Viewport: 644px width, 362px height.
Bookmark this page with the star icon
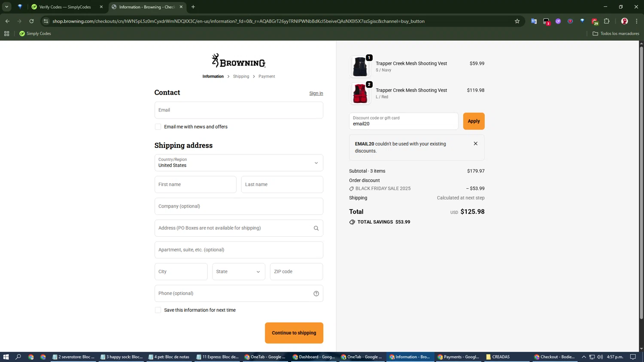[517, 21]
